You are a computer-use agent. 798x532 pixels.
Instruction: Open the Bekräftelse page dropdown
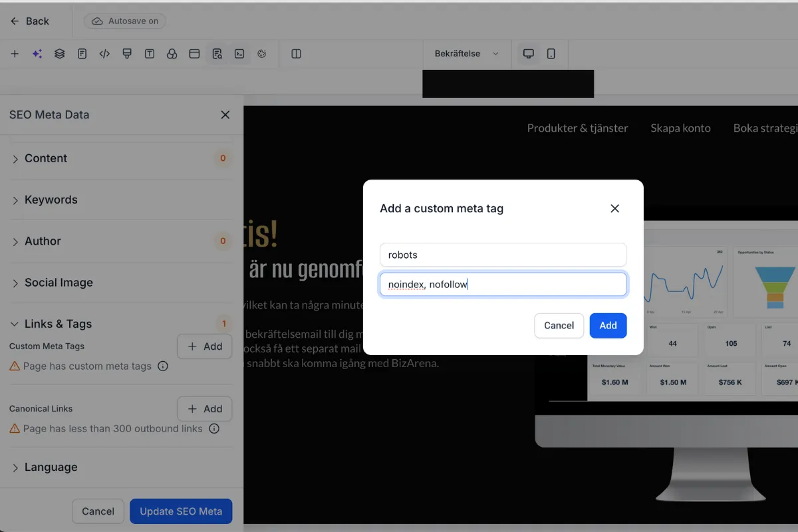(466, 54)
